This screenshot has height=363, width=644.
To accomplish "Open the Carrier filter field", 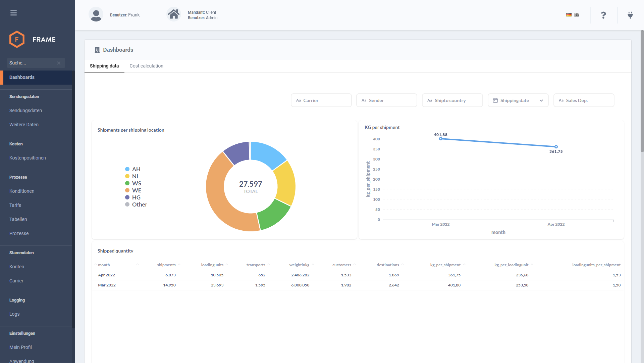I will [x=321, y=100].
